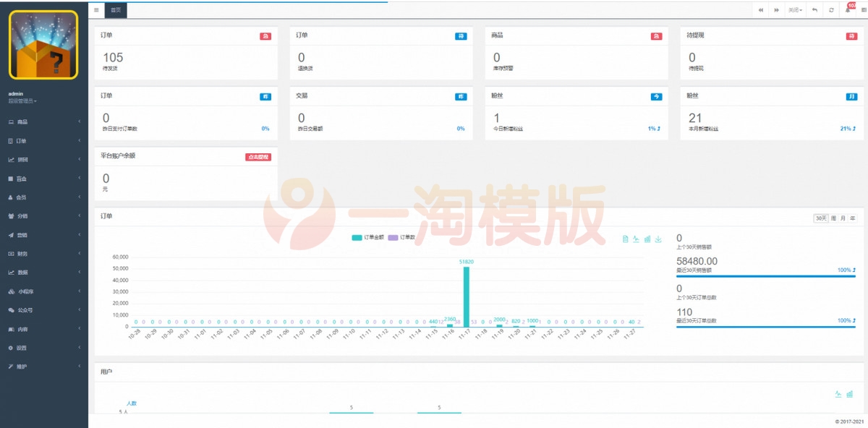Open the notification bell with red badge
This screenshot has height=428, width=868.
(848, 9)
